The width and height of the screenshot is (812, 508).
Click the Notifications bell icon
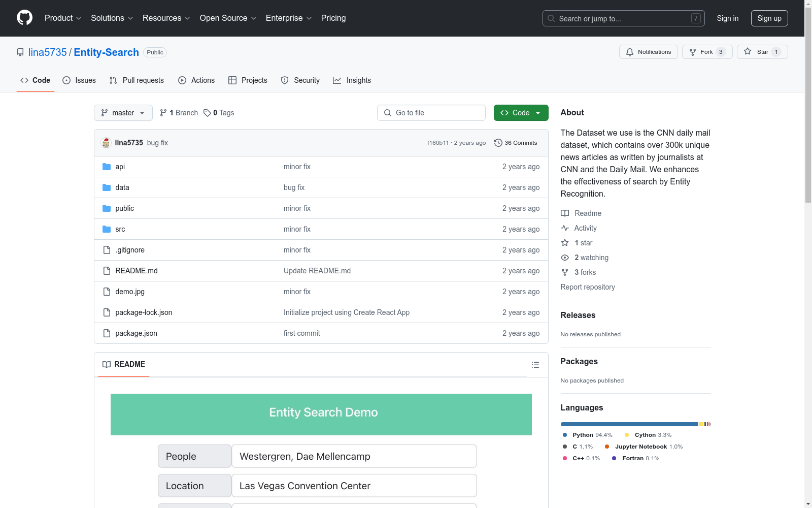[x=630, y=52]
